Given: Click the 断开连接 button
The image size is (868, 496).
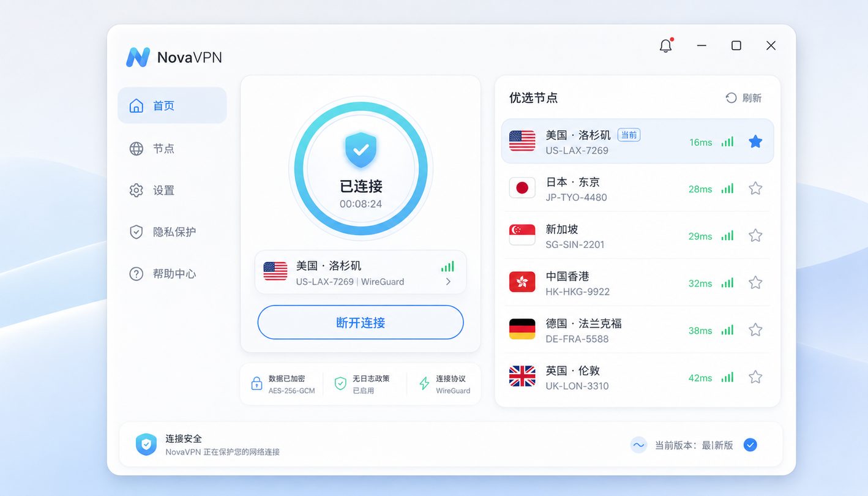Looking at the screenshot, I should pyautogui.click(x=361, y=322).
